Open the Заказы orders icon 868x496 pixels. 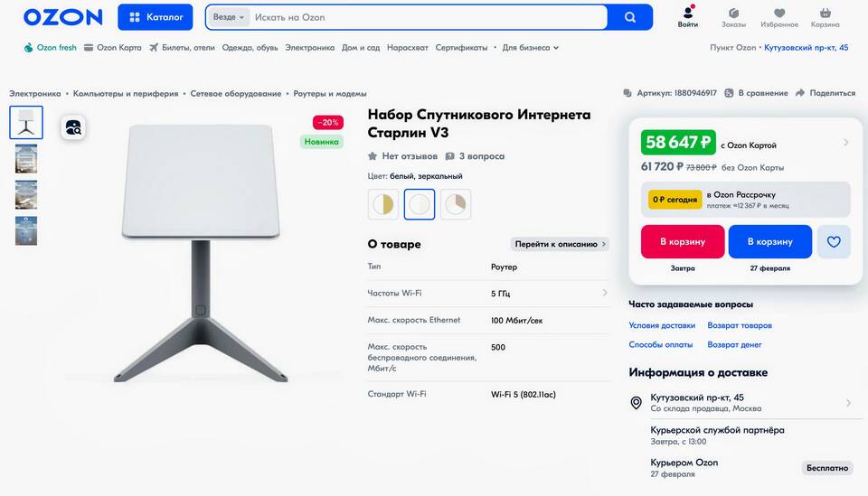(733, 13)
